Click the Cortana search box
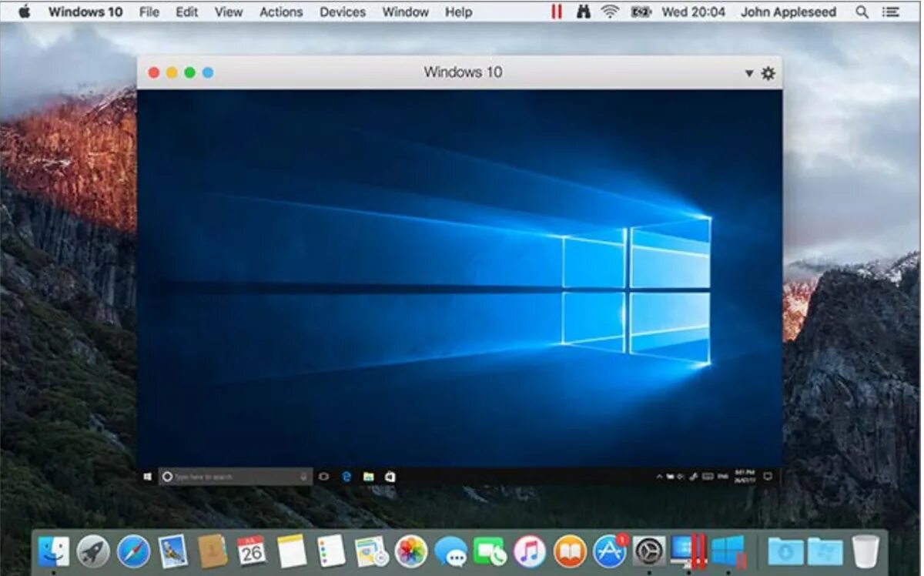Image resolution: width=924 pixels, height=576 pixels. click(236, 477)
